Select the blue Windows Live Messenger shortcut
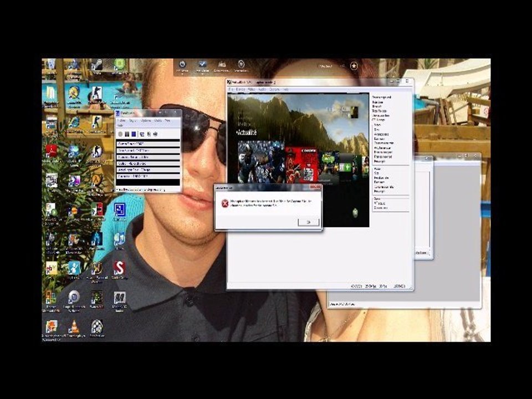 [74, 268]
